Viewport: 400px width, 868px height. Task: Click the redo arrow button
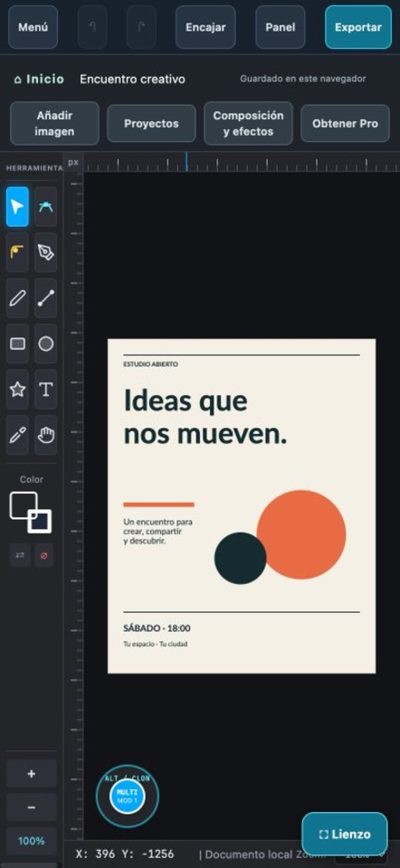pyautogui.click(x=141, y=27)
